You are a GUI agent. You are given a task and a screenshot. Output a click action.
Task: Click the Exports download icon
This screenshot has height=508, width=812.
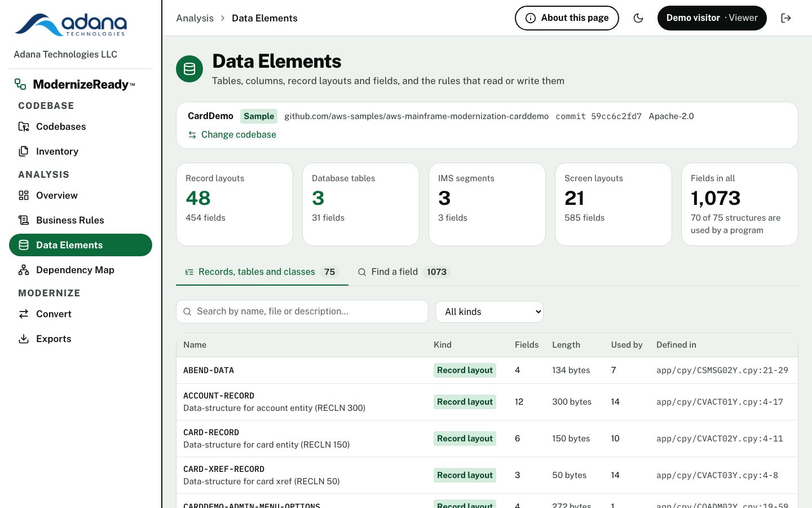point(24,339)
